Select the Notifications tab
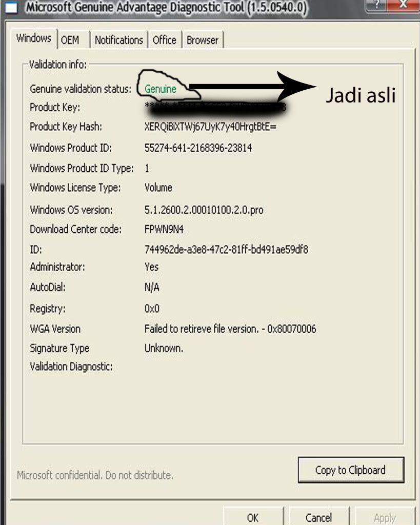Viewport: 420px width, 525px height. [119, 40]
